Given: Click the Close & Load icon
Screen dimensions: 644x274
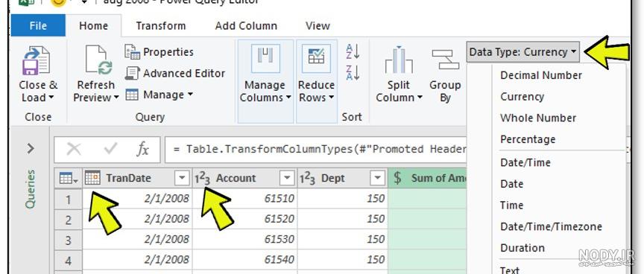Looking at the screenshot, I should [36, 61].
